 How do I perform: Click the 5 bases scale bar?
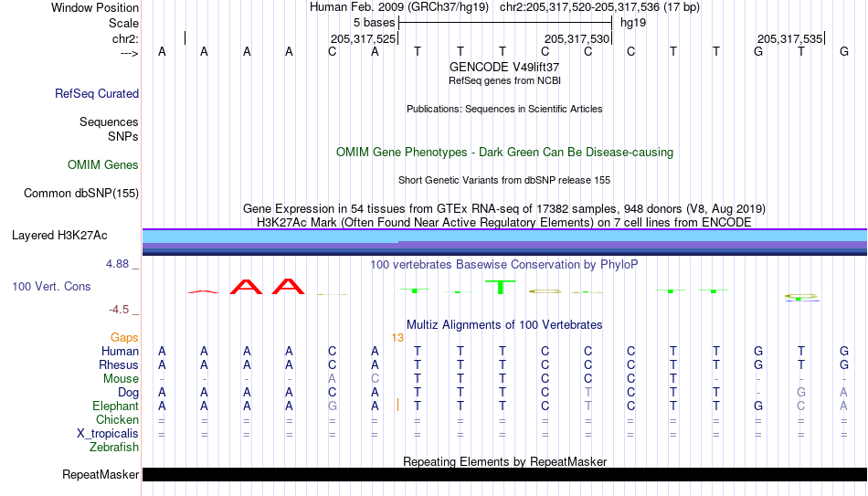tap(505, 23)
